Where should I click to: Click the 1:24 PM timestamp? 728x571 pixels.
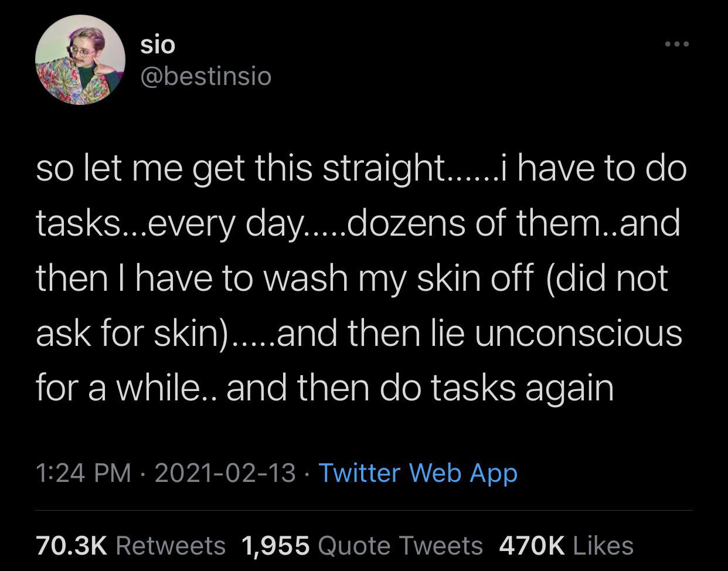(83, 473)
